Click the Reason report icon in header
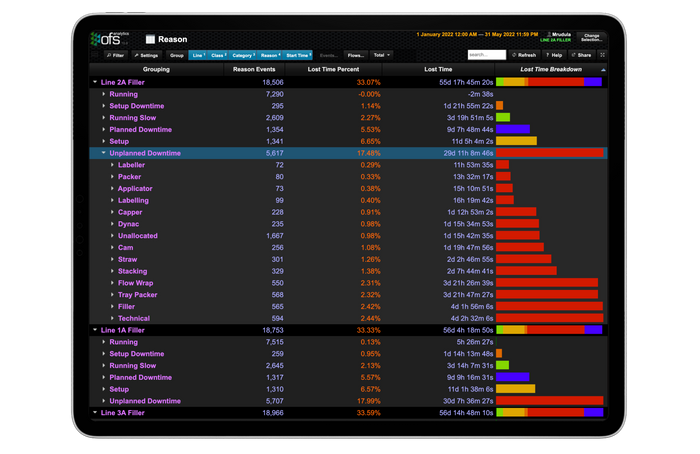The width and height of the screenshot is (700, 454). [x=149, y=39]
